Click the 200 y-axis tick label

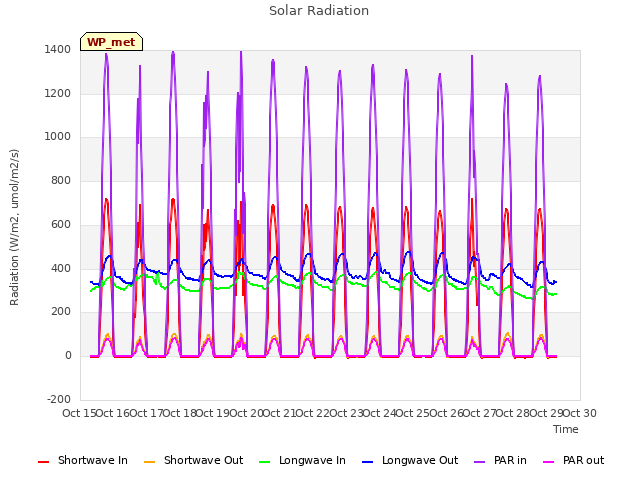click(x=61, y=312)
